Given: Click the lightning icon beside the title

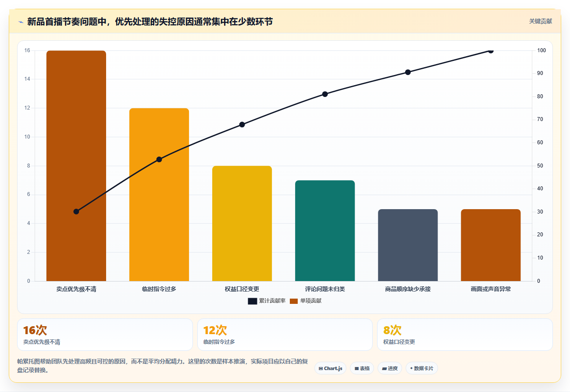Looking at the screenshot, I should tap(21, 21).
